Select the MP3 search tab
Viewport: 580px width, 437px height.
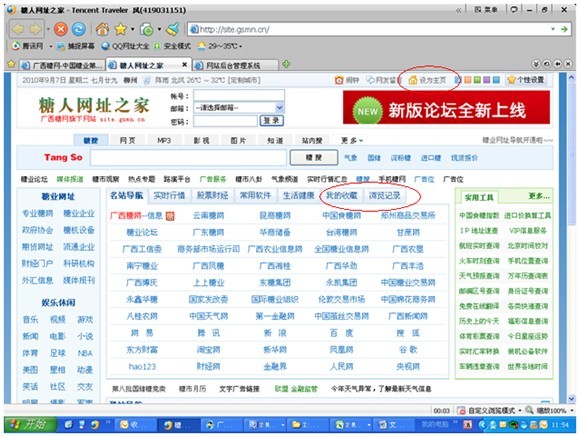[x=164, y=140]
